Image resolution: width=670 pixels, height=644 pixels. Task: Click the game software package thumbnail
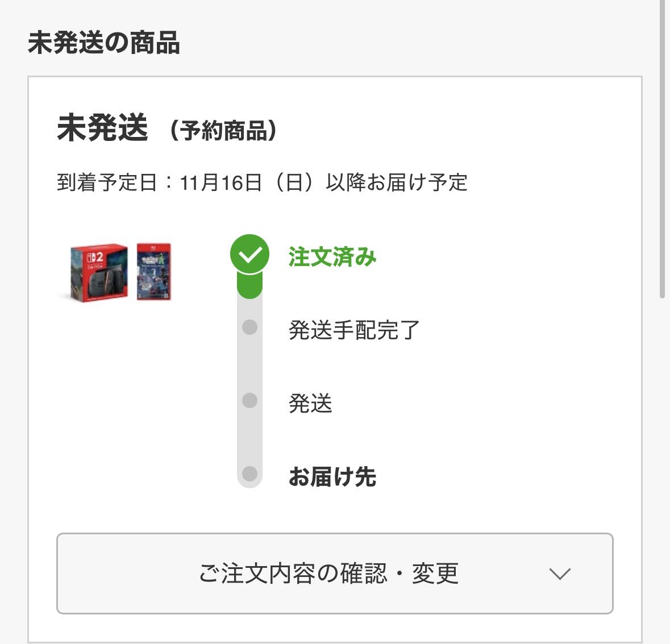coord(154,272)
